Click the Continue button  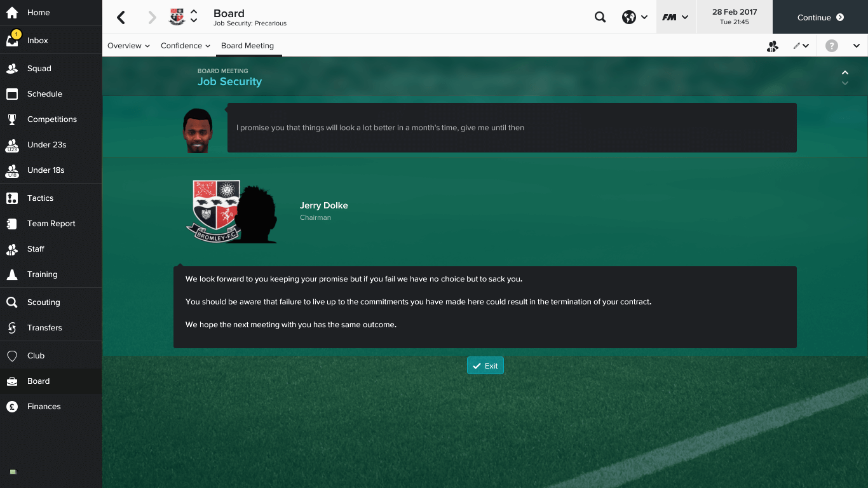click(x=820, y=17)
